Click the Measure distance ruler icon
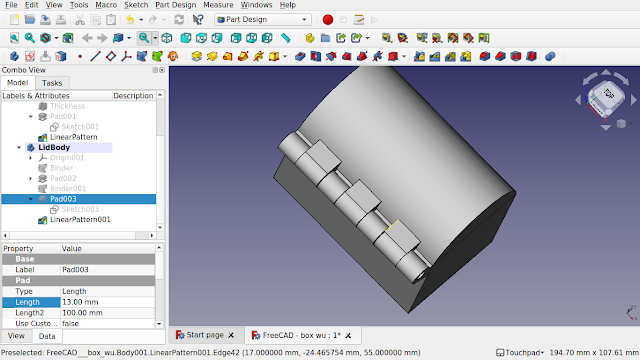This screenshot has height=360, width=640. coord(286,38)
